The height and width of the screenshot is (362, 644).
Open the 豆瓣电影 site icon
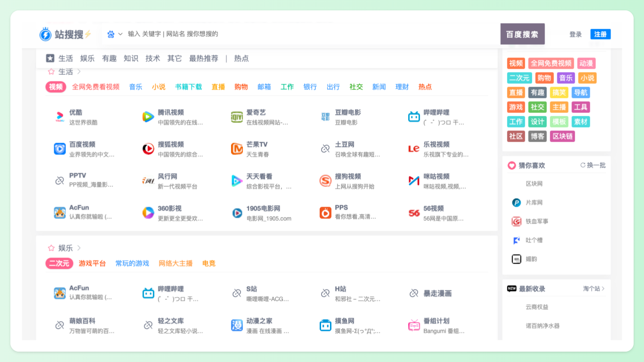[325, 117]
